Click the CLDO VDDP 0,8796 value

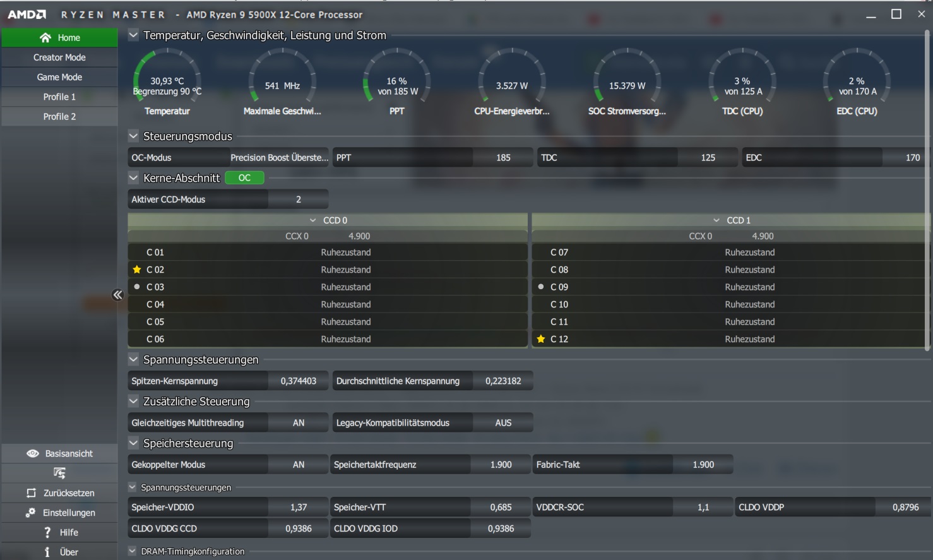[x=905, y=507]
